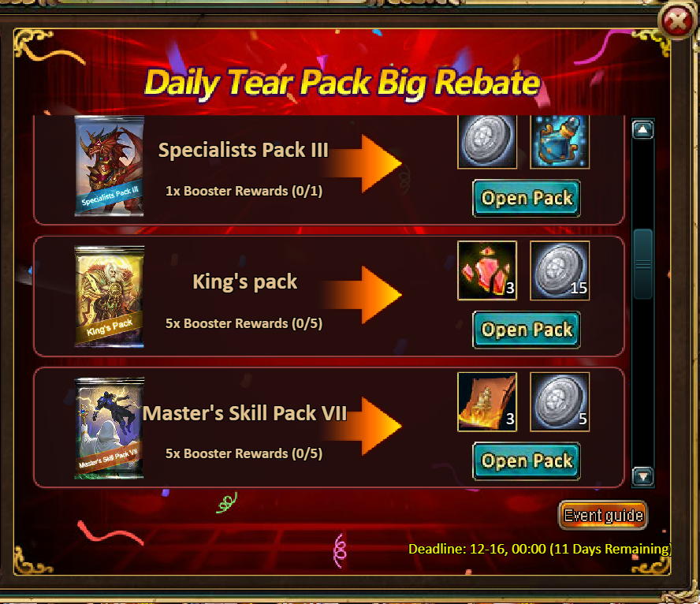The width and height of the screenshot is (700, 604).
Task: Click the silver coin reward showing 15
Action: tap(560, 270)
